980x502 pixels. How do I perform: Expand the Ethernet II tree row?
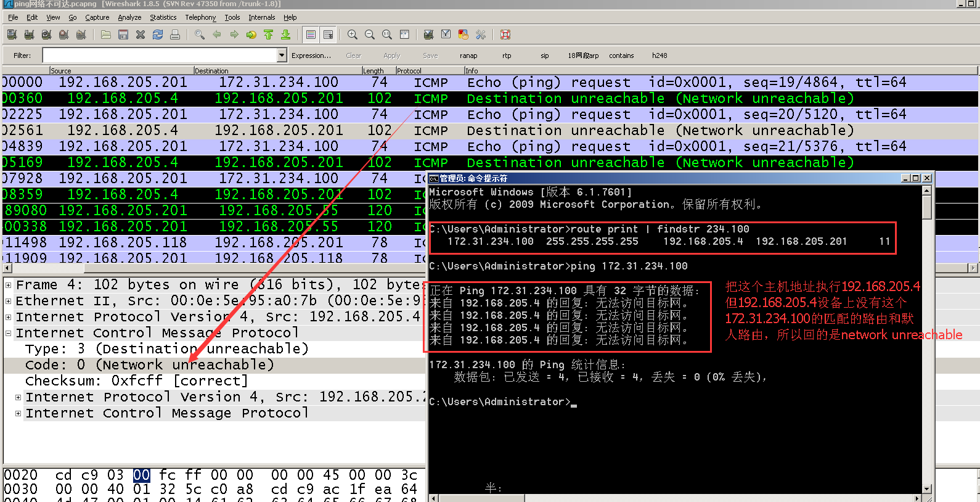pos(8,301)
